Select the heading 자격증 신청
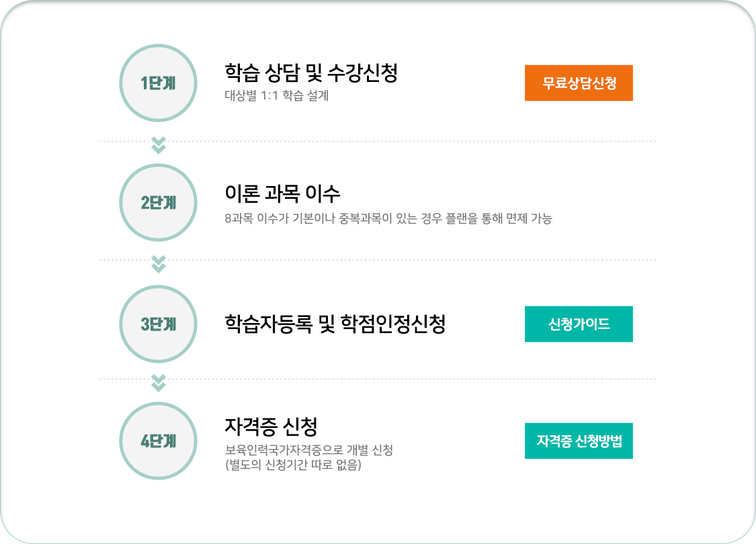Screen dimensions: 756x544 271,426
